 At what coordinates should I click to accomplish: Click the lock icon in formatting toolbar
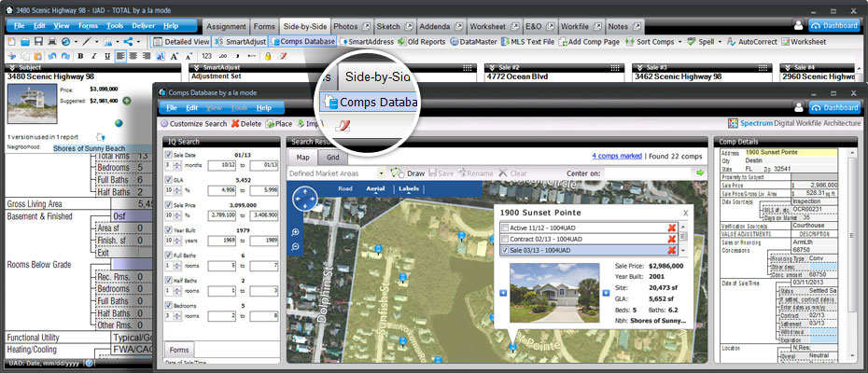tap(268, 56)
